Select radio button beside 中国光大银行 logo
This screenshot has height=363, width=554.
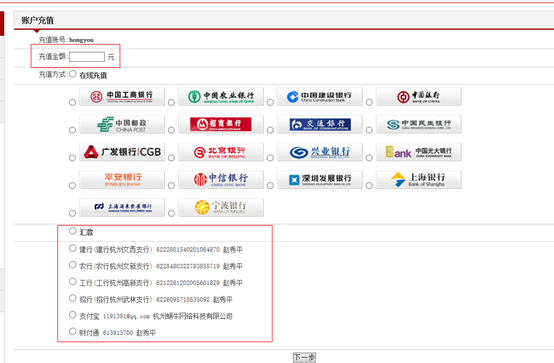(x=369, y=158)
